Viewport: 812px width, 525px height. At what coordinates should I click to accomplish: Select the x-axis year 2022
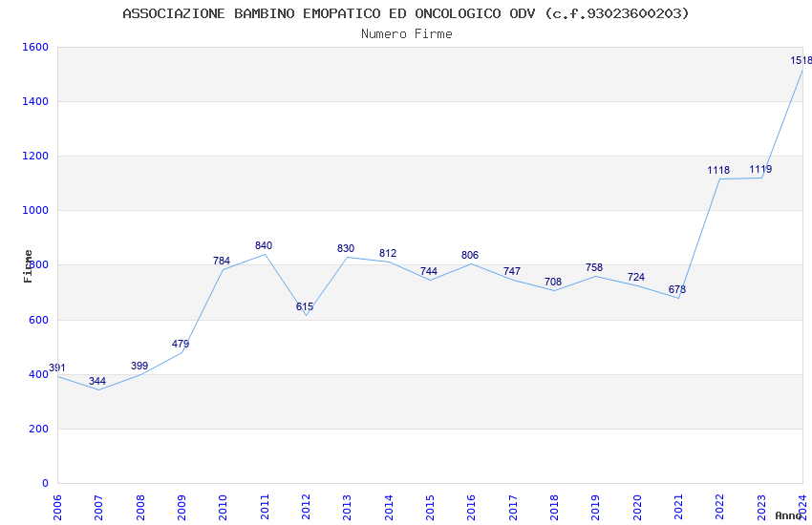(x=720, y=508)
